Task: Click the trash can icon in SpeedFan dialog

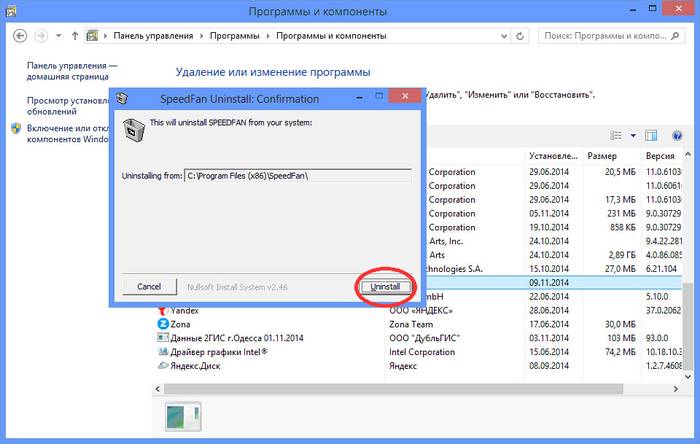Action: tap(133, 130)
